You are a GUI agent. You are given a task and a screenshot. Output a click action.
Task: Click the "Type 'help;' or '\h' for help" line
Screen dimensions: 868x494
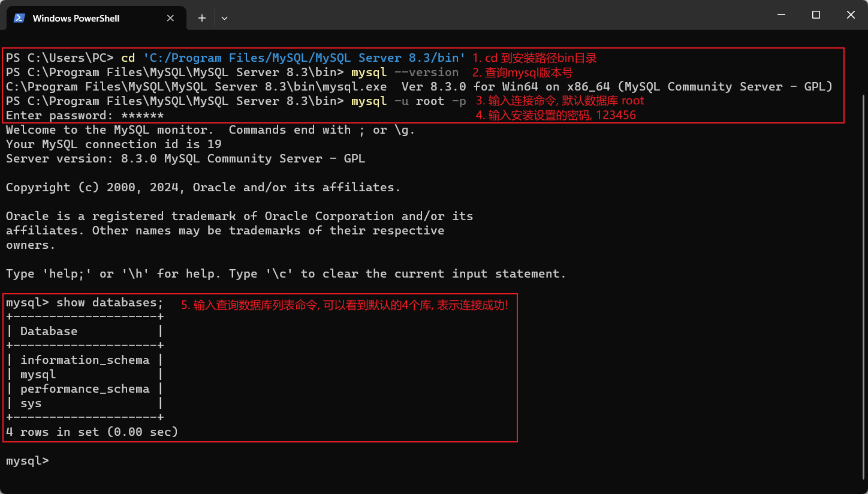click(286, 273)
